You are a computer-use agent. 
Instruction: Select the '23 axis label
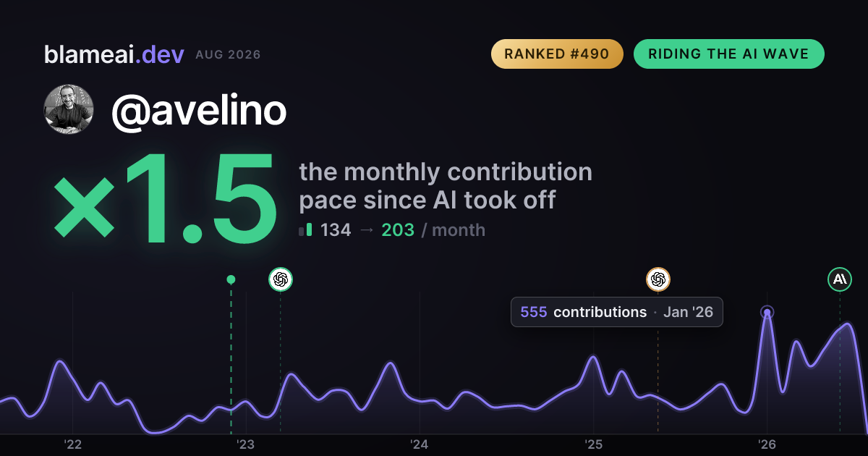246,444
